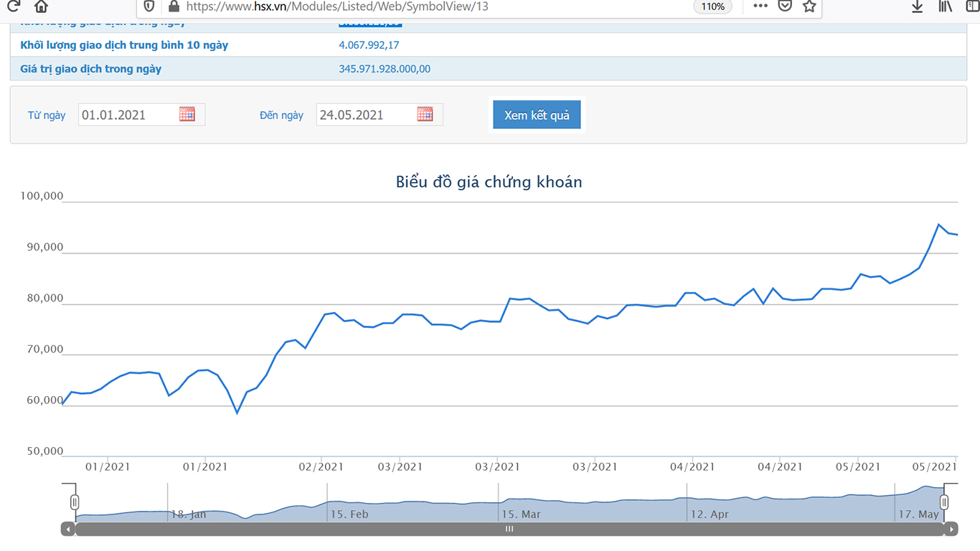Bookmark this page with the star icon

click(x=809, y=6)
